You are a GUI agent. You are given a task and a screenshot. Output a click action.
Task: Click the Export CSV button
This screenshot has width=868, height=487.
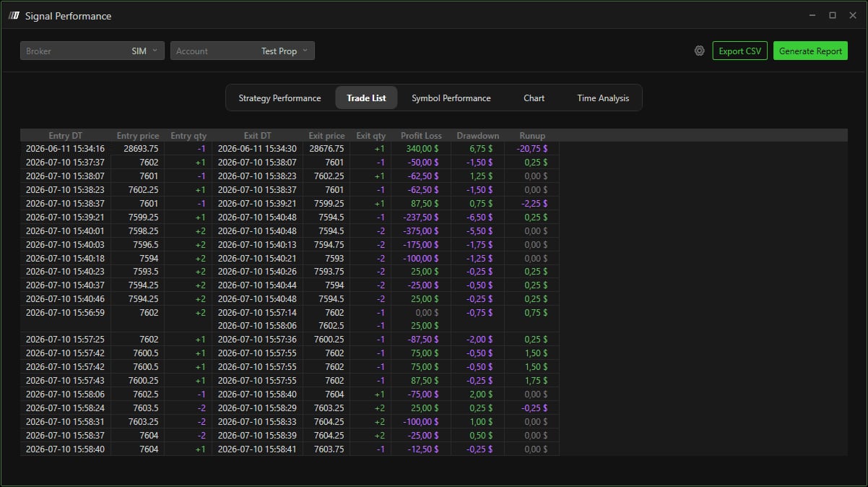pos(739,51)
